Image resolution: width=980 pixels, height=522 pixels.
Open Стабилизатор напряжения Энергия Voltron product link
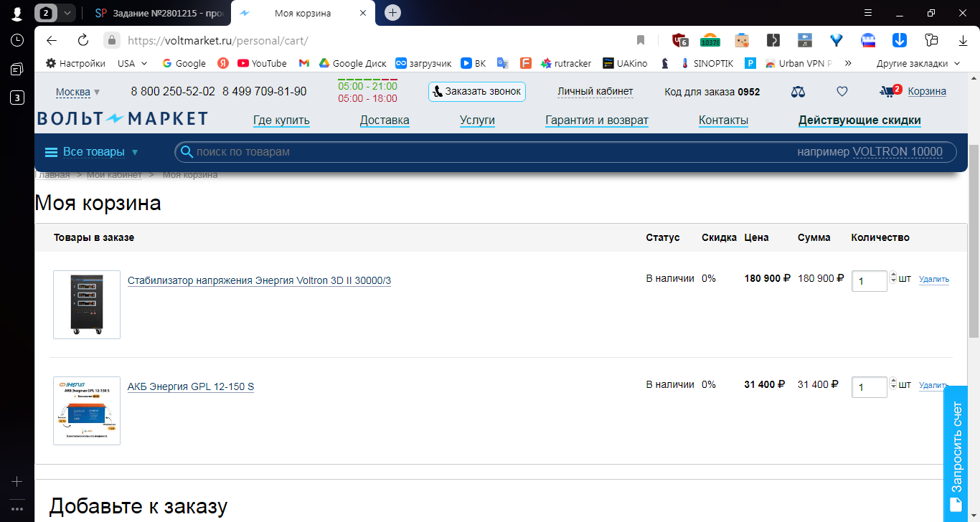pyautogui.click(x=259, y=280)
